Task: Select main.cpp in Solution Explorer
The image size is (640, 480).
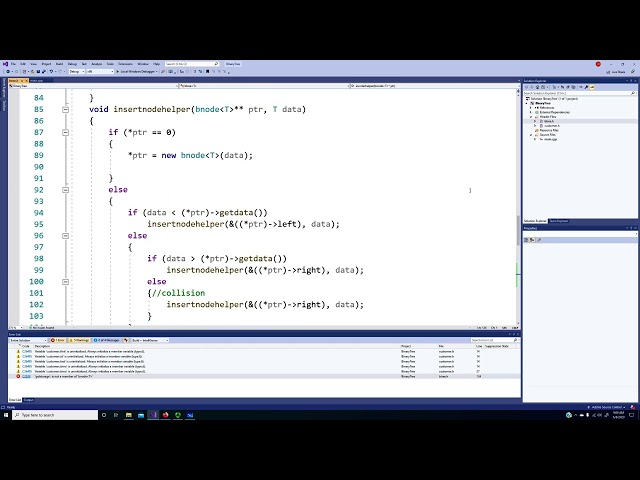Action: (550, 139)
